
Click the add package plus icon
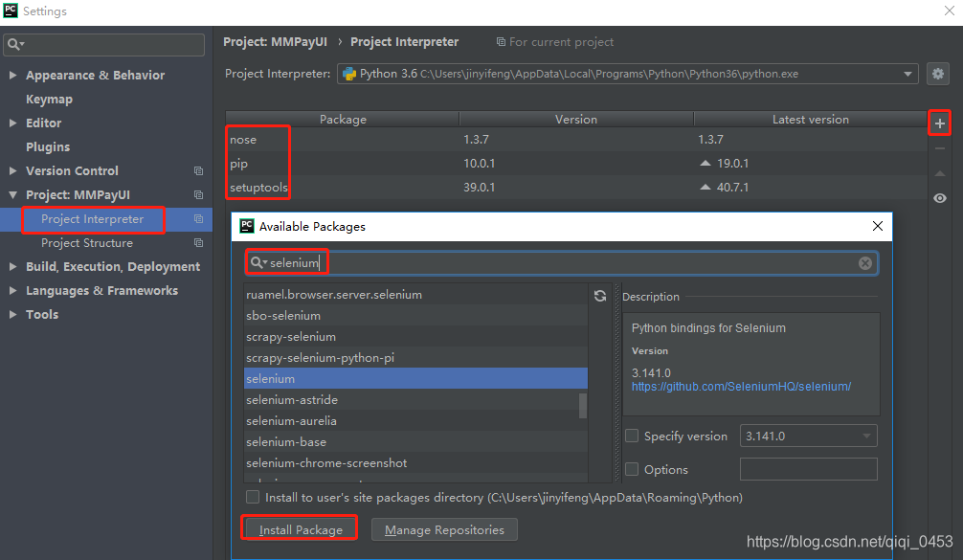pyautogui.click(x=940, y=123)
